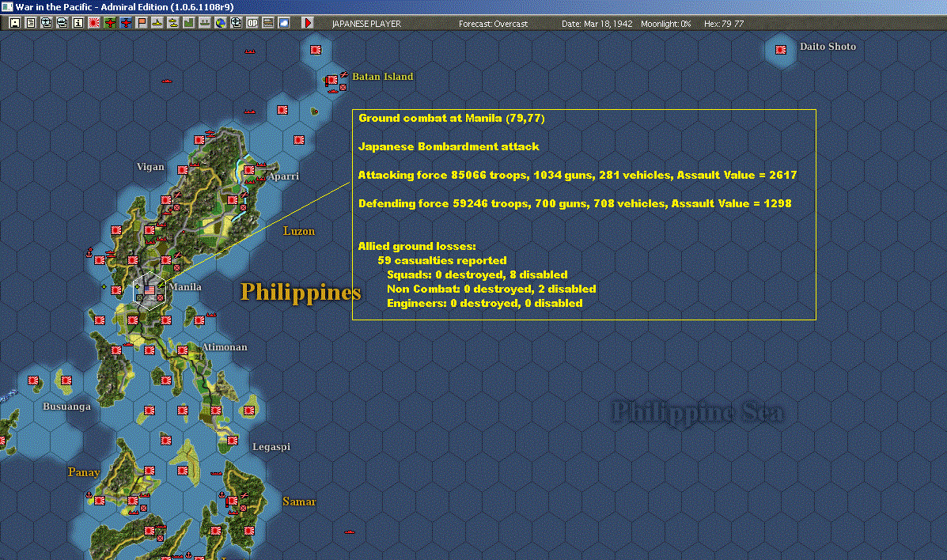
Task: Click the 'Moonlight: 0%' status text
Action: pos(666,24)
